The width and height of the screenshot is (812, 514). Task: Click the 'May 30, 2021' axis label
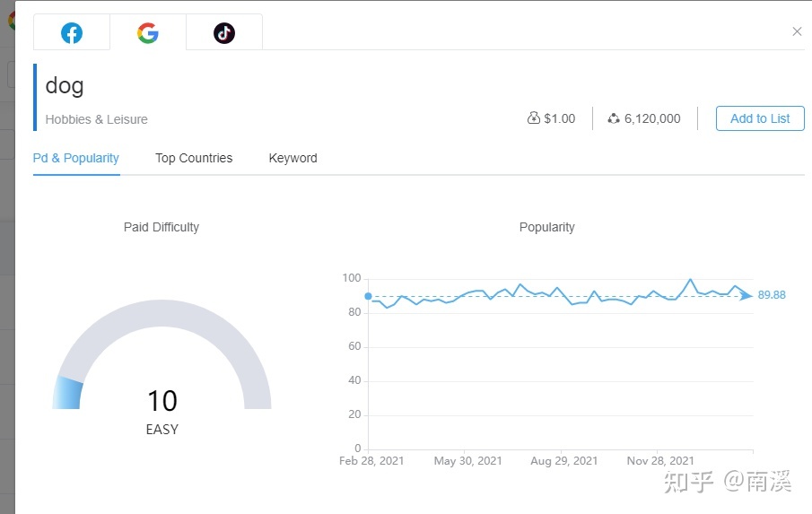click(x=467, y=461)
